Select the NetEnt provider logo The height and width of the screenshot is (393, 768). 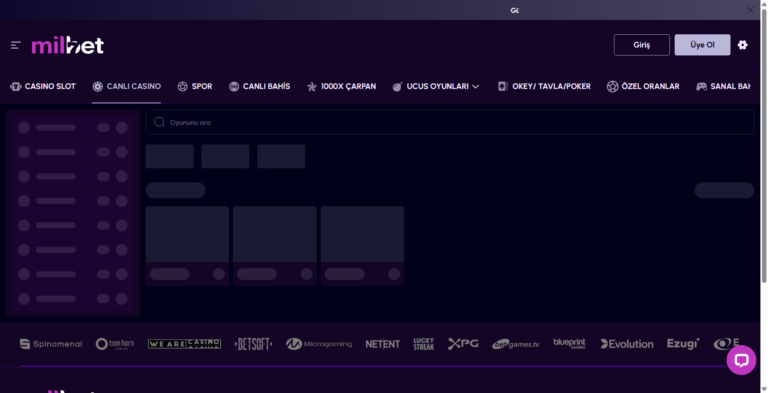coord(383,344)
